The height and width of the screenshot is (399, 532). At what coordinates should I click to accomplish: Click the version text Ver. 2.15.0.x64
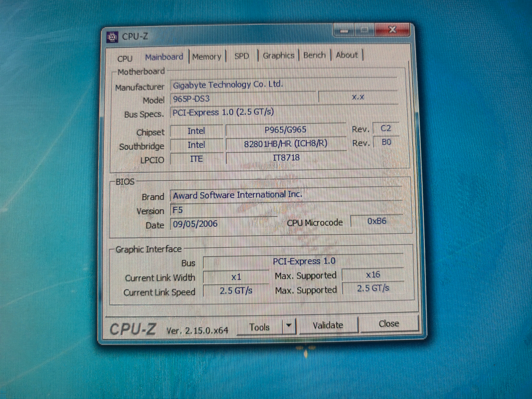(197, 330)
